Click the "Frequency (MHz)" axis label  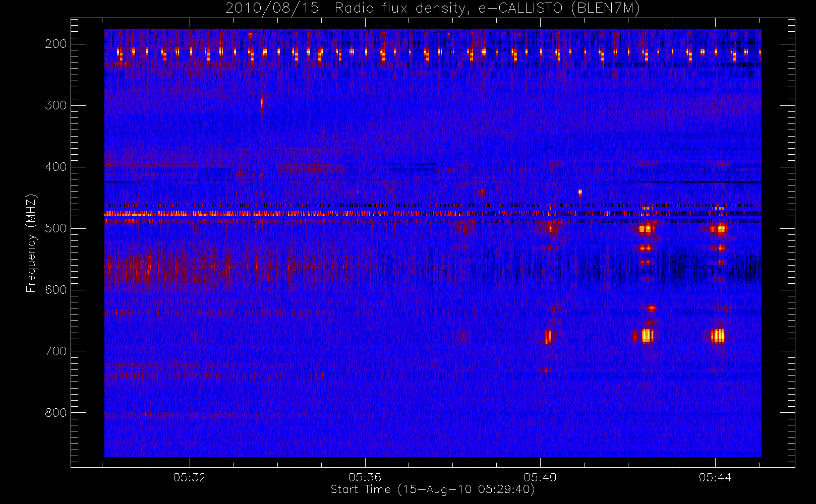(31, 243)
